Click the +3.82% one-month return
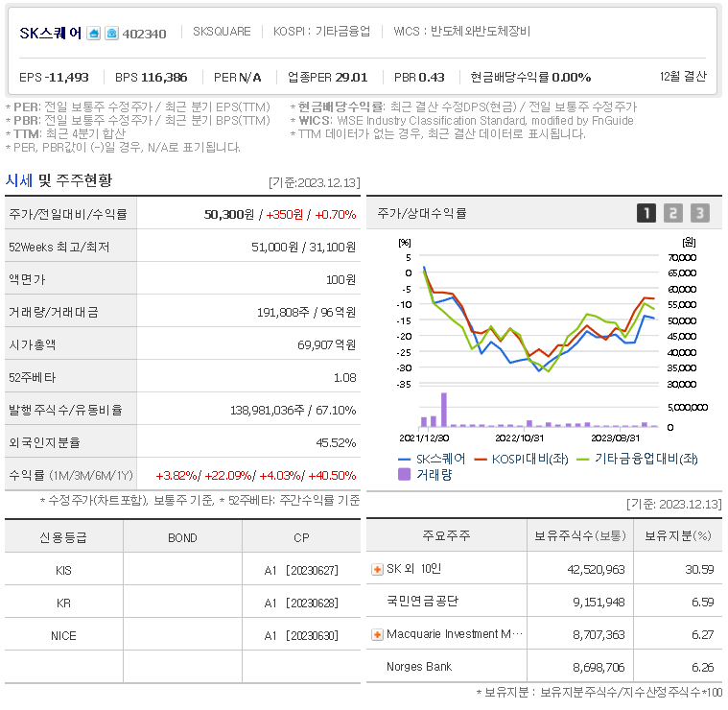 coord(176,476)
